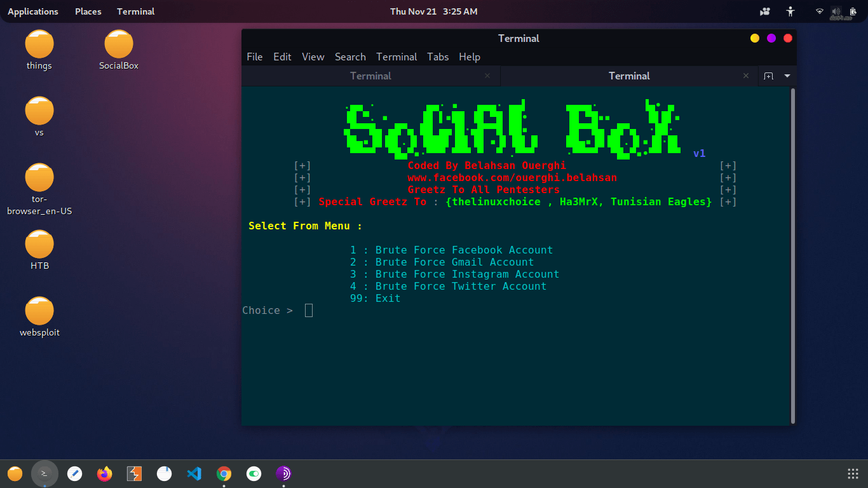This screenshot has height=488, width=868.
Task: Click the '99: Exit' line
Action: point(376,298)
